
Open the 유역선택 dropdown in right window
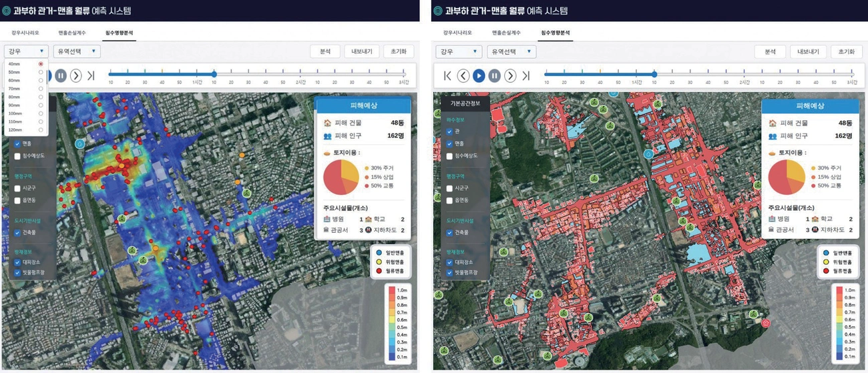[511, 51]
